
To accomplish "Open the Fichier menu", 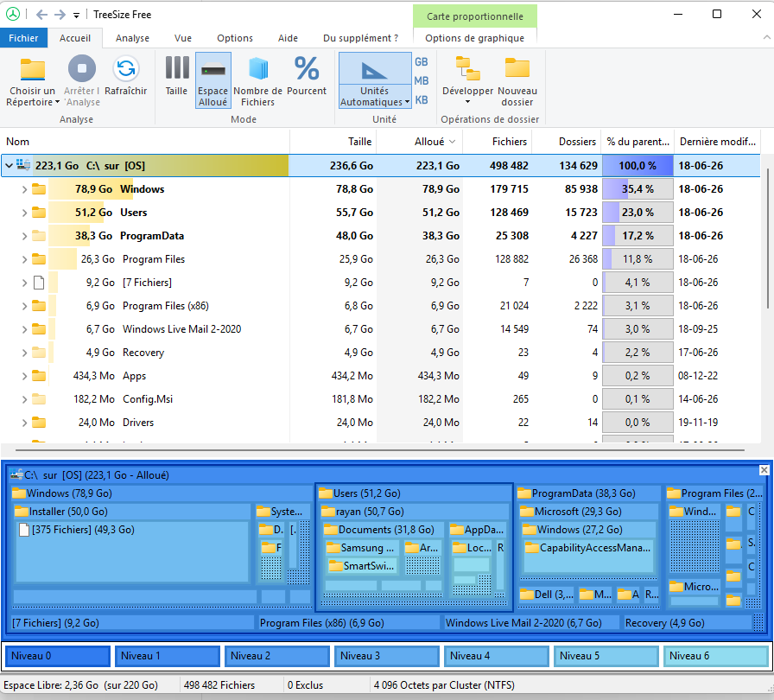I will point(23,38).
